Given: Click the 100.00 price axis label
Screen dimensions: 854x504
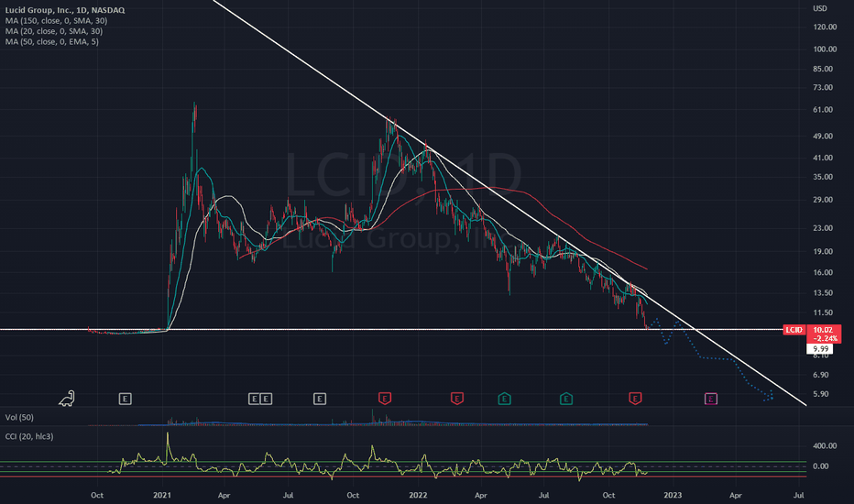Looking at the screenshot, I should (825, 49).
